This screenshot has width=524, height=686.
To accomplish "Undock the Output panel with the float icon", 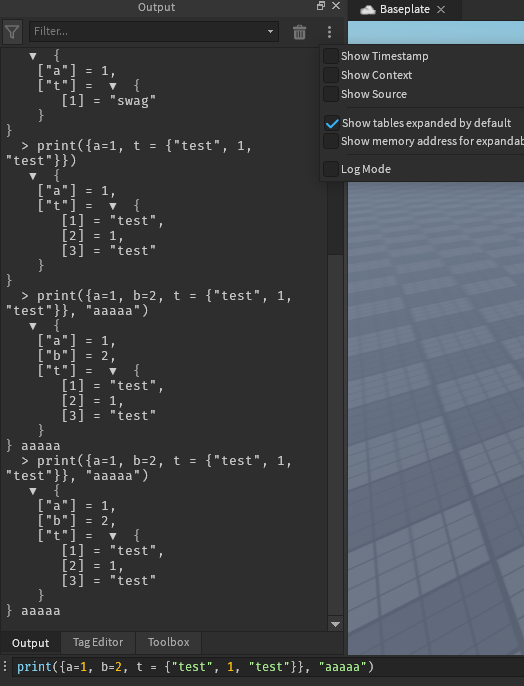I will pos(321,6).
